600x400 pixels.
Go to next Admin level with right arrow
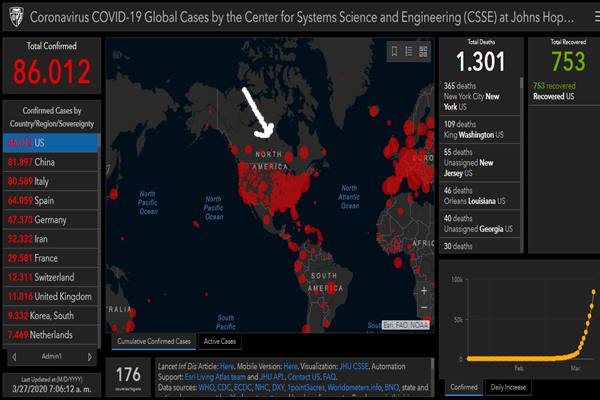[90, 357]
